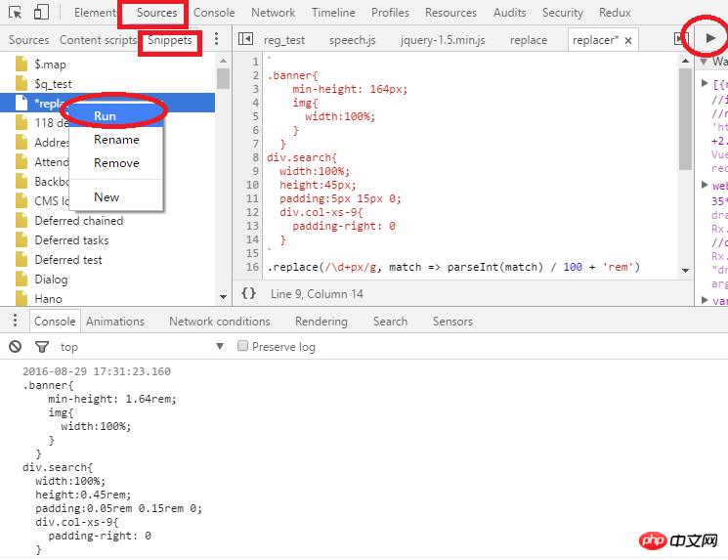
Task: Select the Content scripts sub-tab
Action: coord(98,40)
